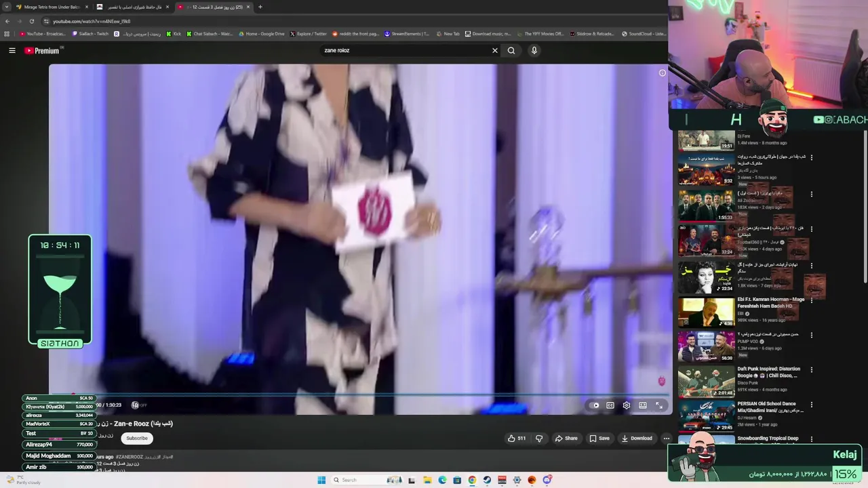Go back in browser history
Screen dimensions: 868x488
(x=7, y=21)
